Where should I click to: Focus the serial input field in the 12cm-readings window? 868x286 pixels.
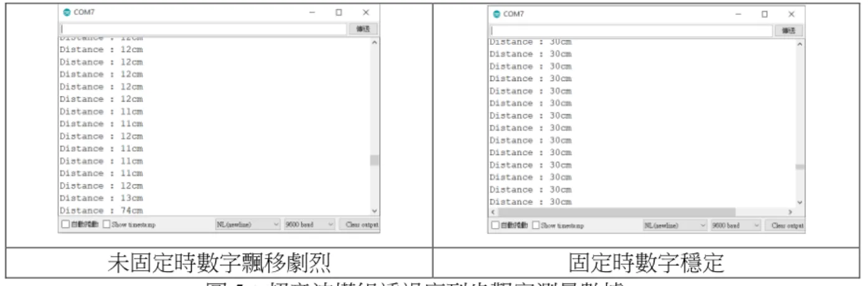coord(202,29)
